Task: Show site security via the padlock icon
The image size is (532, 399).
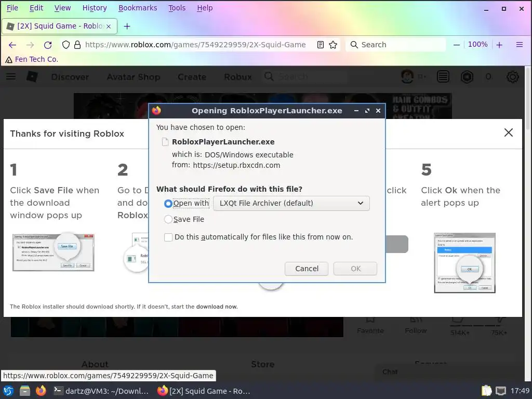Action: pos(77,45)
